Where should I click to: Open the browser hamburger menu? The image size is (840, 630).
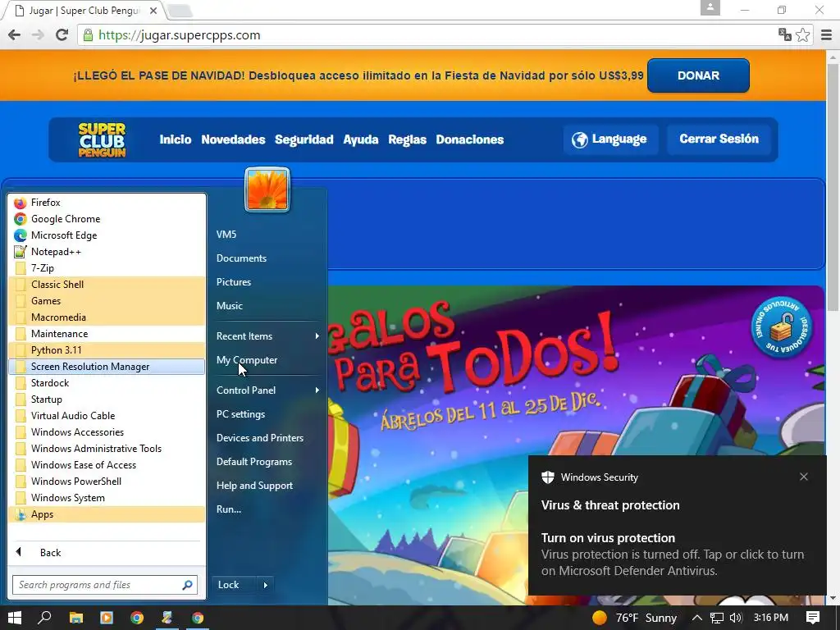[826, 34]
